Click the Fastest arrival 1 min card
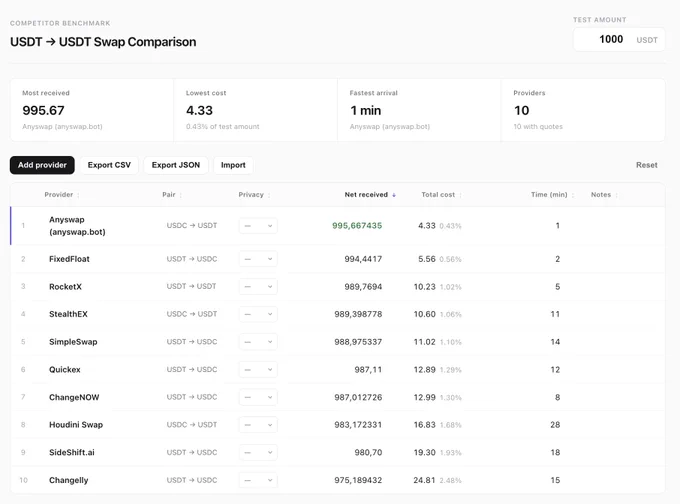Screen dimensions: 680x504 (x=419, y=110)
